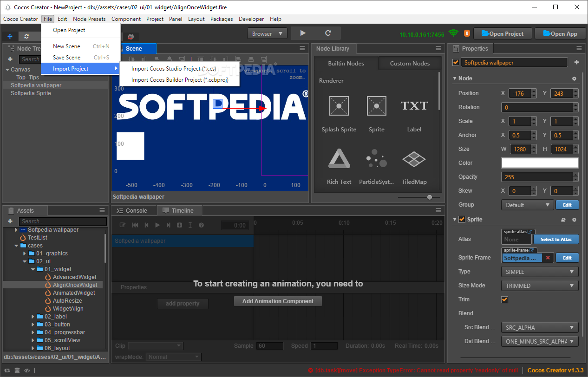Open the Assets panel menu
The height and width of the screenshot is (377, 588).
tap(102, 210)
